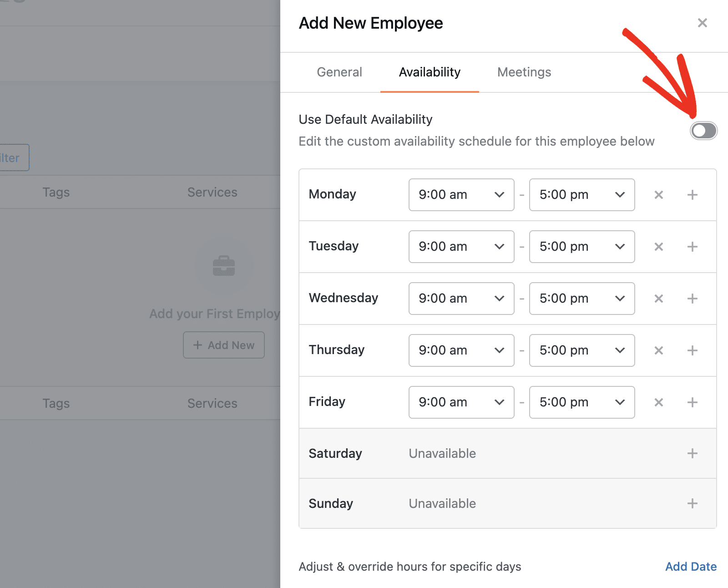Click the Sunday Unavailable text
Screen dimensions: 728x588
click(442, 503)
